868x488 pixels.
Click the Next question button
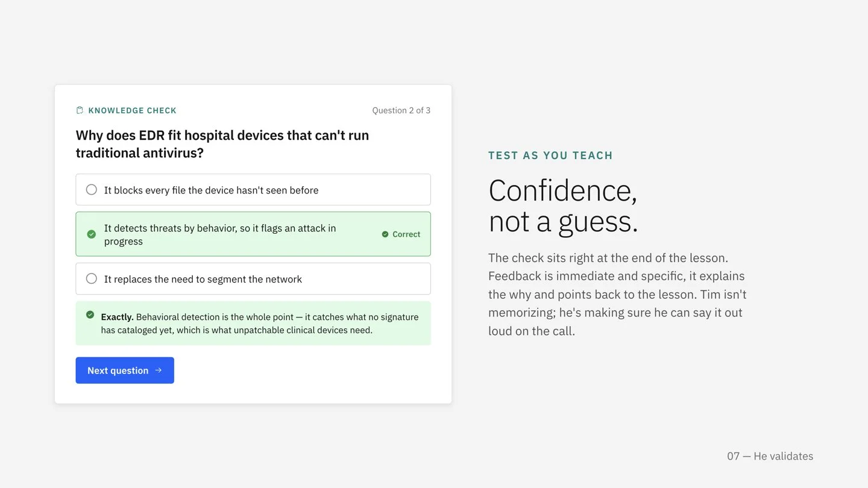tap(125, 371)
